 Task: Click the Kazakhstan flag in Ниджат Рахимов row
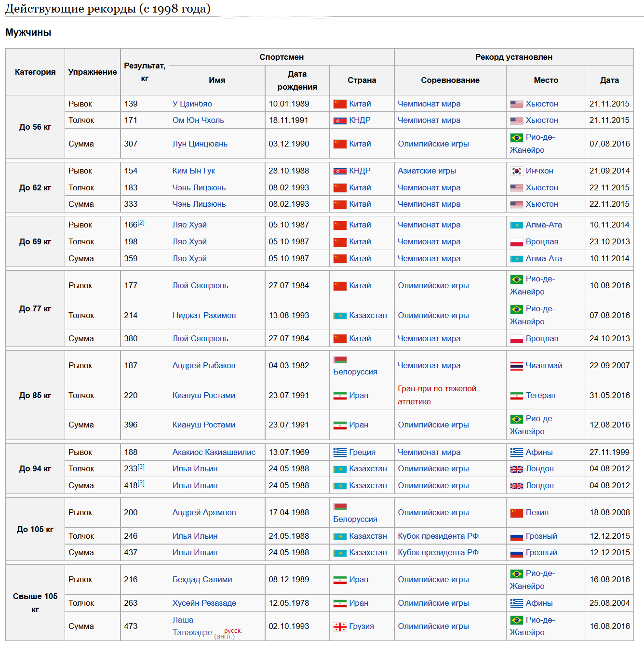340,316
